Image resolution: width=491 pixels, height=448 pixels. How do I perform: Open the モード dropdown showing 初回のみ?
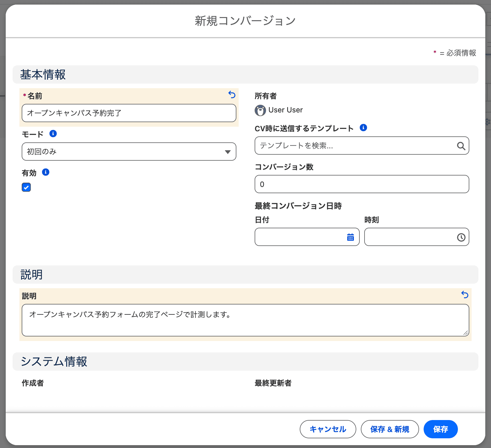pyautogui.click(x=129, y=152)
